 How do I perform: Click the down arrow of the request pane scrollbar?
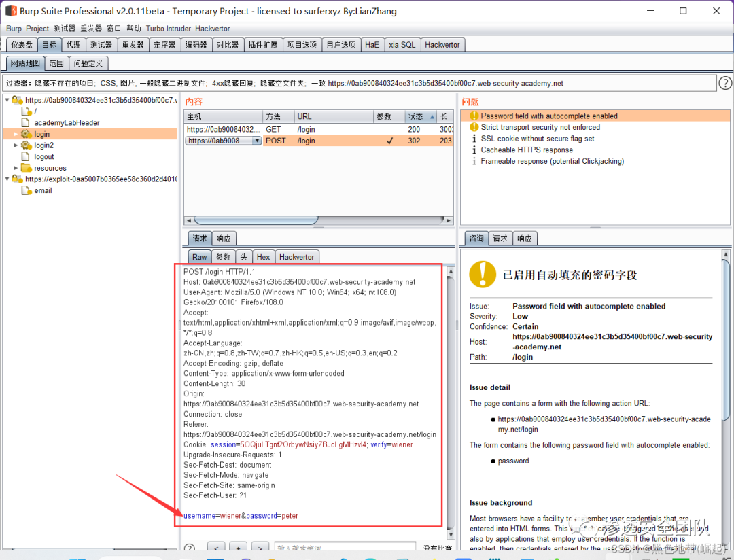pyautogui.click(x=451, y=534)
